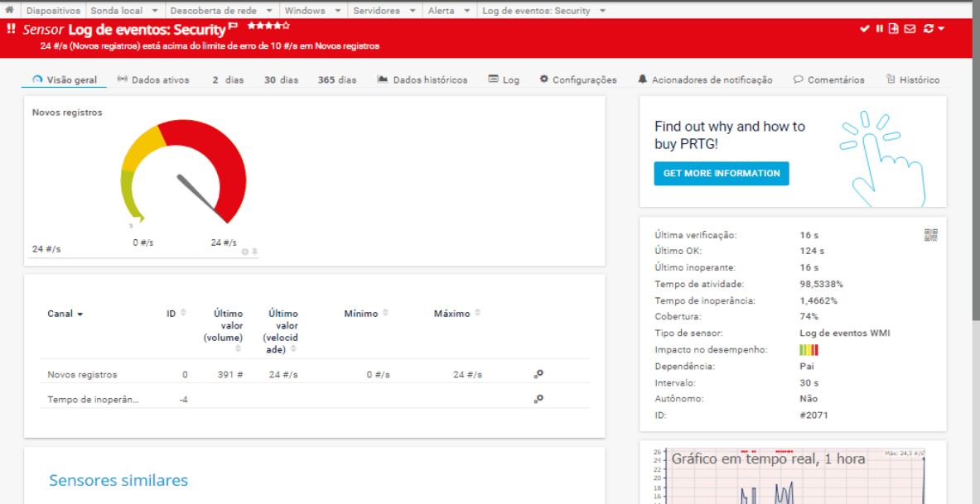980x504 pixels.
Task: Edit Novos registros channel settings gears
Action: tap(538, 374)
